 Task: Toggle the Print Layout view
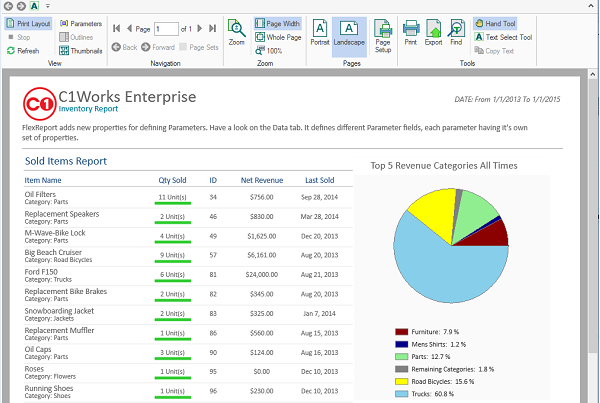pyautogui.click(x=28, y=22)
